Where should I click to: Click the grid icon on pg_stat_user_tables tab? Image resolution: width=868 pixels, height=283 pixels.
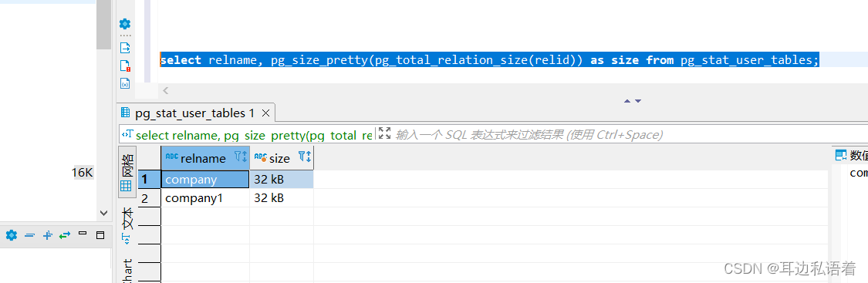pos(126,113)
